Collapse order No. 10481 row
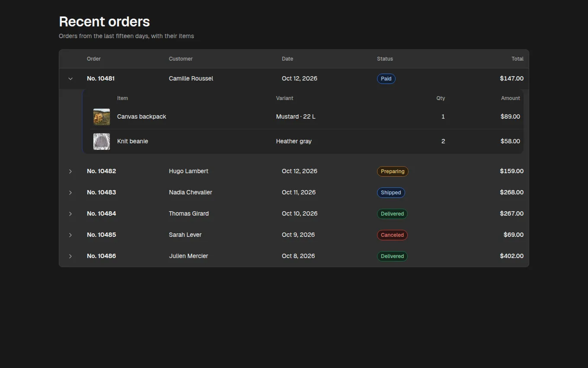Image resolution: width=588 pixels, height=368 pixels. 70,79
